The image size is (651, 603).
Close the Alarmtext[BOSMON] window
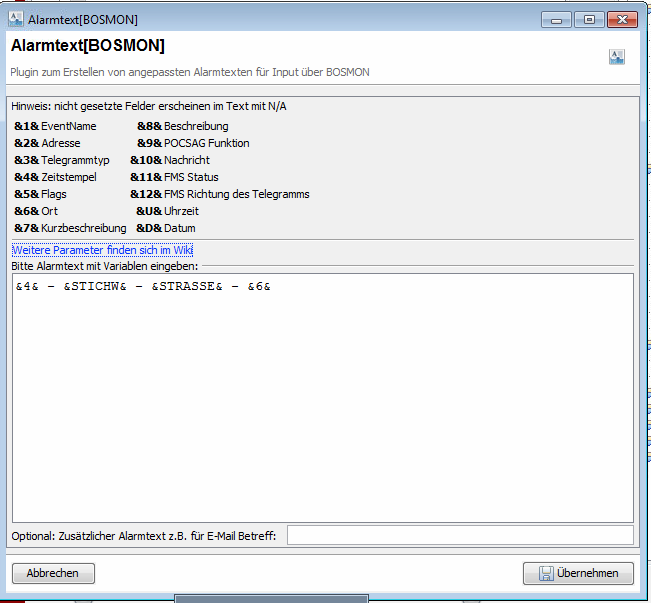pos(622,20)
